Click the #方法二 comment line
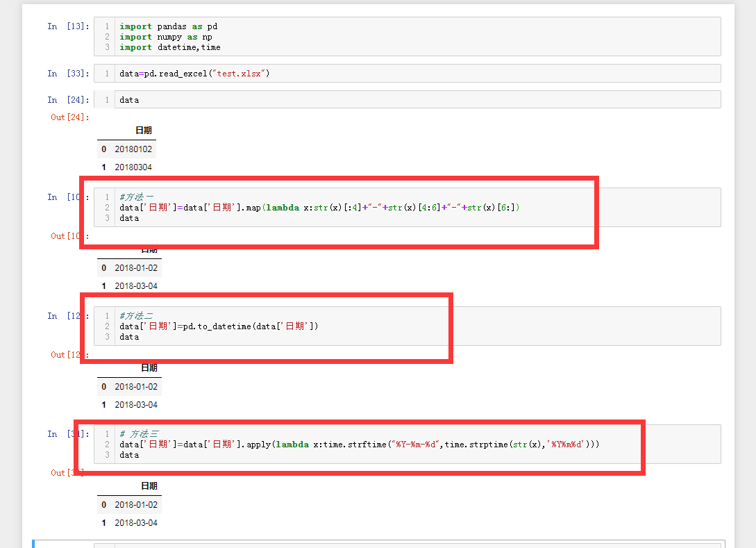Screen dimensions: 756x548 coord(137,315)
